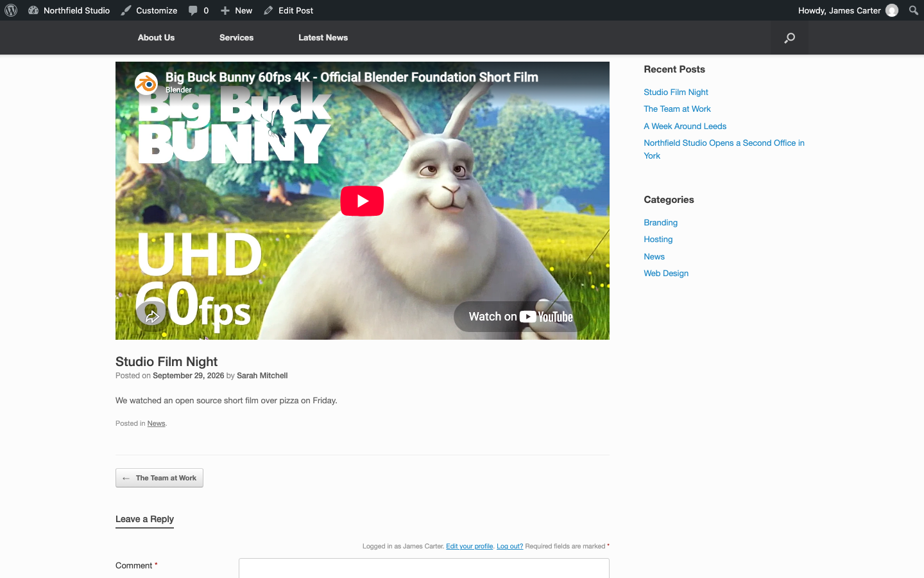The width and height of the screenshot is (924, 578).
Task: Click the user avatar icon
Action: point(892,10)
